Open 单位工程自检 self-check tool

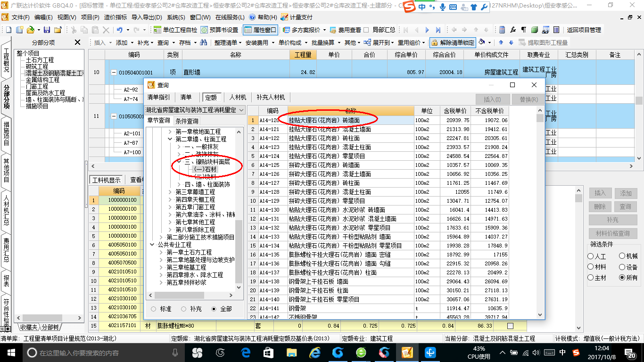[x=176, y=30]
